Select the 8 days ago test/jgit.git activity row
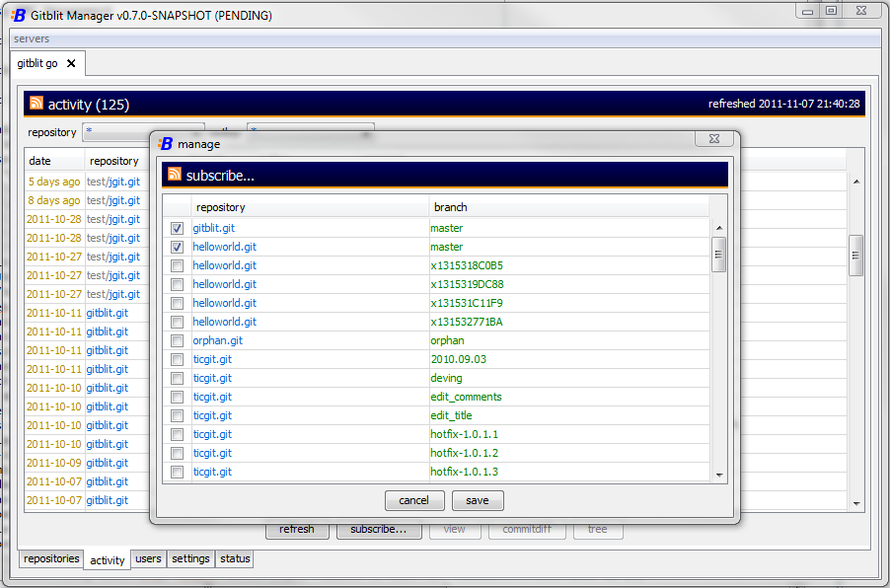 [87, 200]
